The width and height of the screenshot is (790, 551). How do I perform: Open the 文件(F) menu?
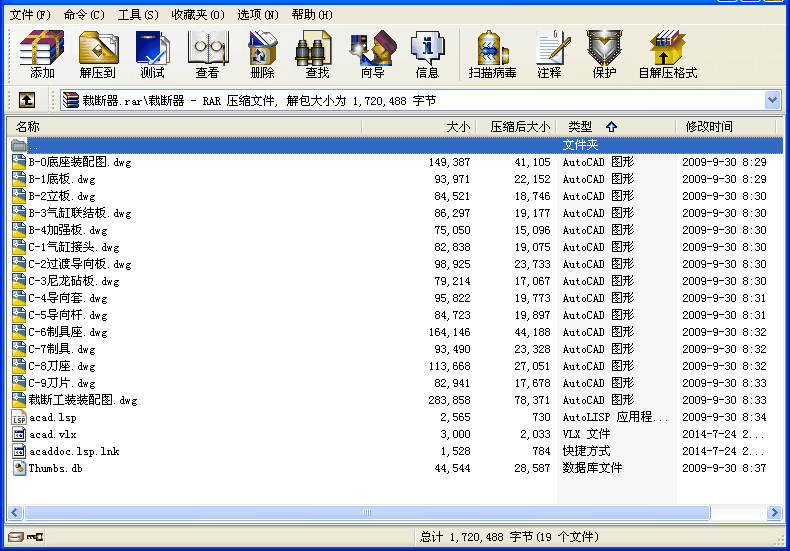coord(30,15)
